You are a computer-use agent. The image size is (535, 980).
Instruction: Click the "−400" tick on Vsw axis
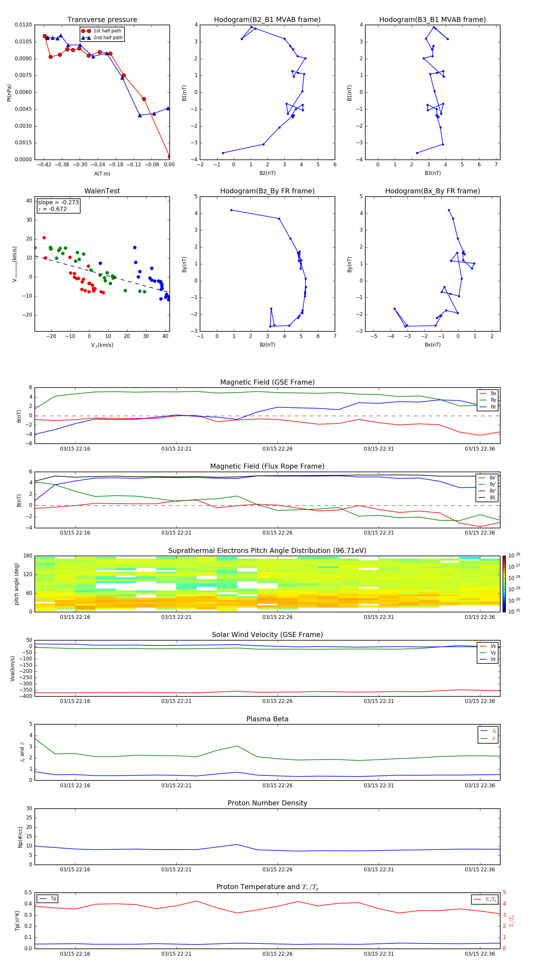[x=25, y=697]
